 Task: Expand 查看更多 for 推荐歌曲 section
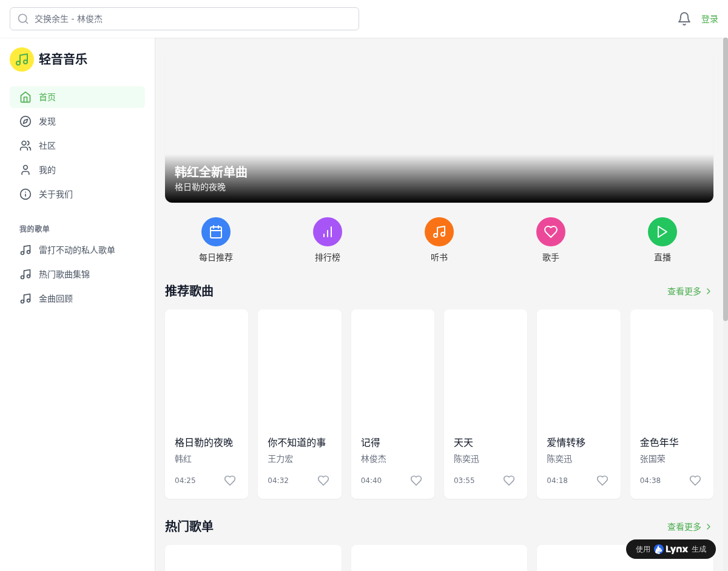689,291
